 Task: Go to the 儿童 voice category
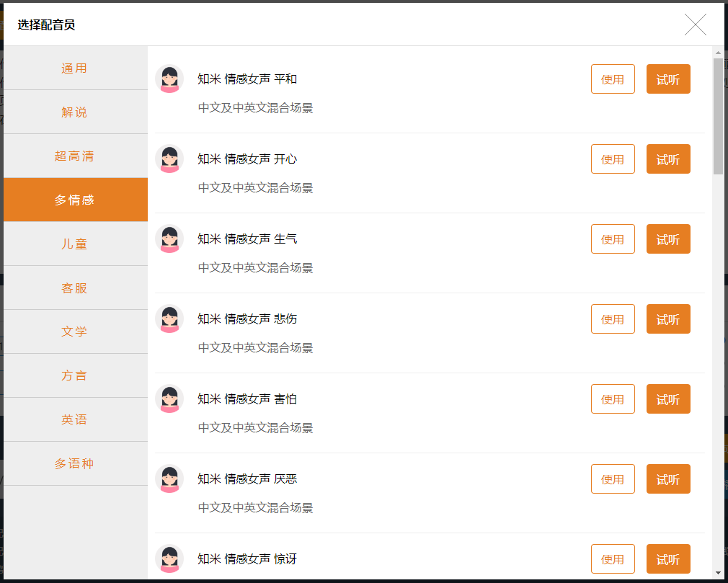tap(76, 244)
